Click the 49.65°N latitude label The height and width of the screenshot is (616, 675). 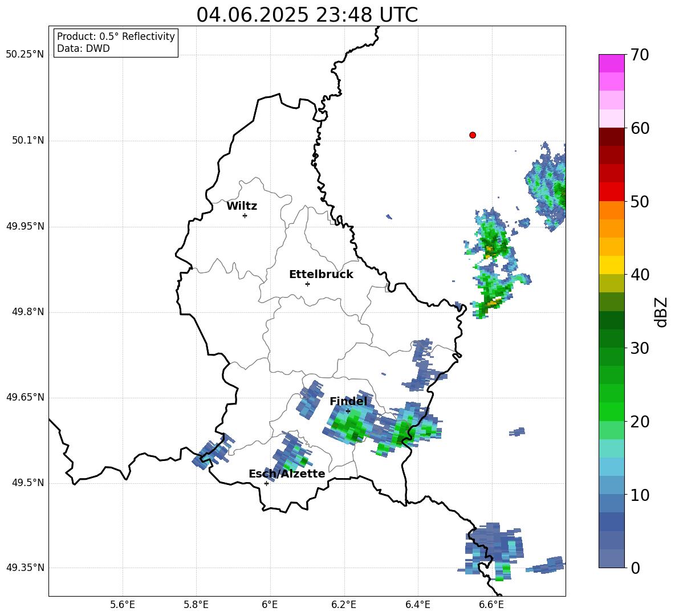click(x=25, y=397)
